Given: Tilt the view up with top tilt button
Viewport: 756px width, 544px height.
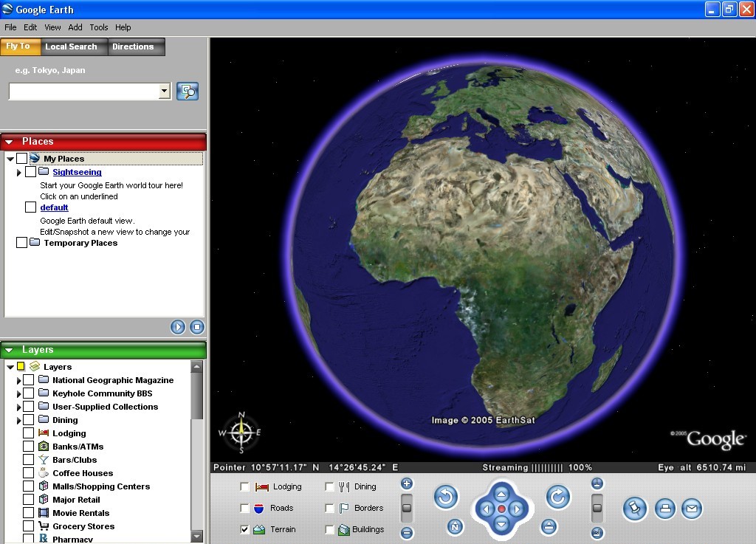Looking at the screenshot, I should [x=597, y=483].
